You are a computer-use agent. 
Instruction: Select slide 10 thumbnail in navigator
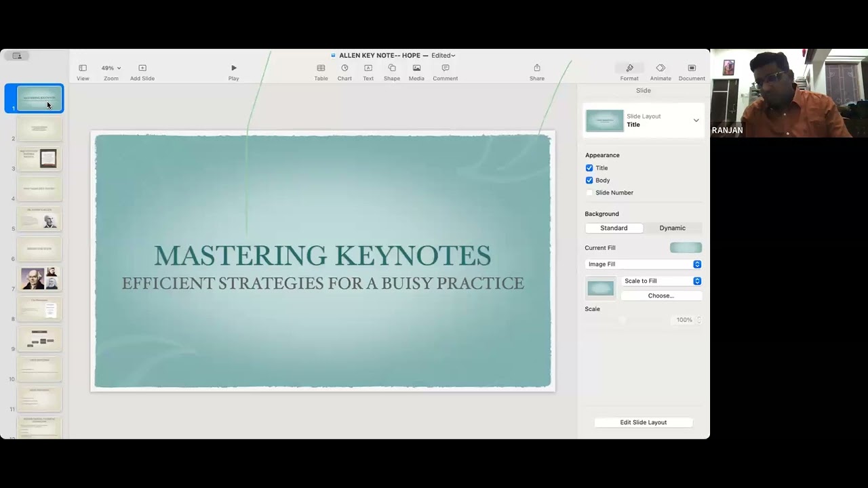(39, 369)
